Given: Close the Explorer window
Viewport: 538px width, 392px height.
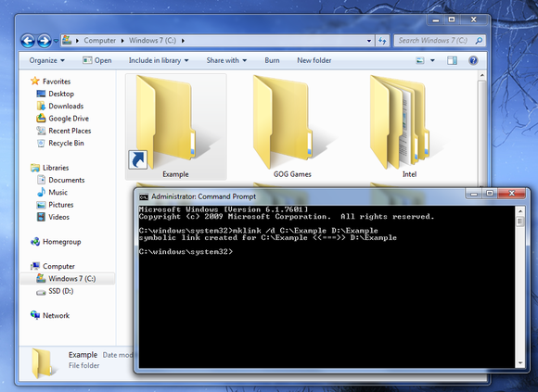Looking at the screenshot, I should tap(473, 19).
